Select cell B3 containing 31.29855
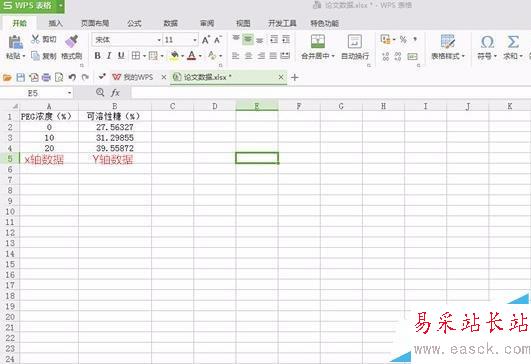The width and height of the screenshot is (531, 364). pyautogui.click(x=115, y=138)
